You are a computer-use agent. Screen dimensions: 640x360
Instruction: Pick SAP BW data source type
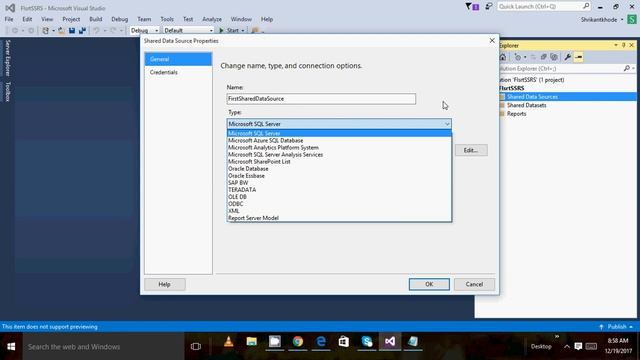pos(339,183)
